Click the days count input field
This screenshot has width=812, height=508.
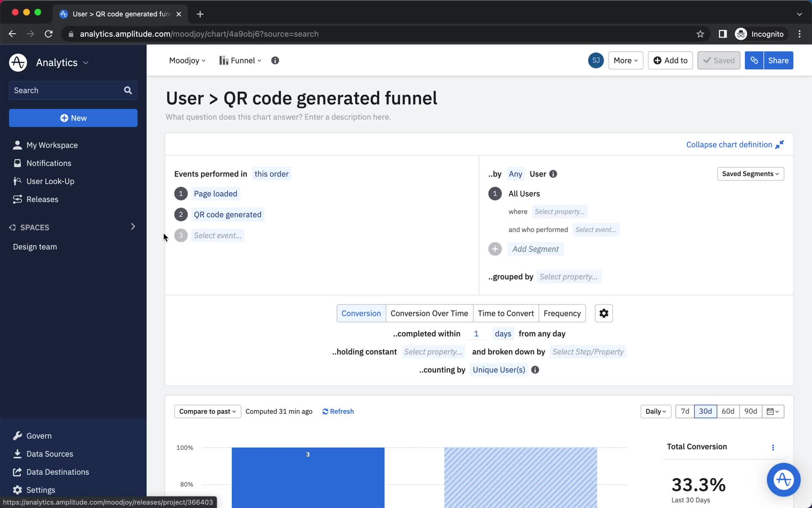click(x=477, y=333)
